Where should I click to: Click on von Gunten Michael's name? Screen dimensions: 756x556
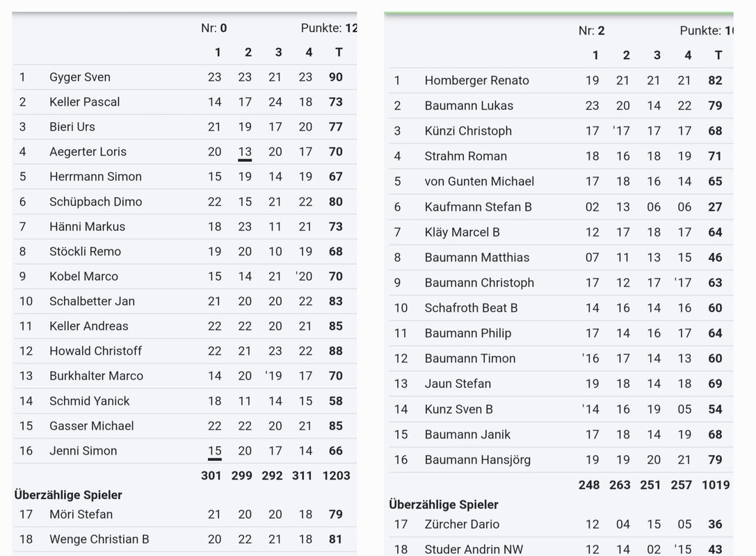479,181
